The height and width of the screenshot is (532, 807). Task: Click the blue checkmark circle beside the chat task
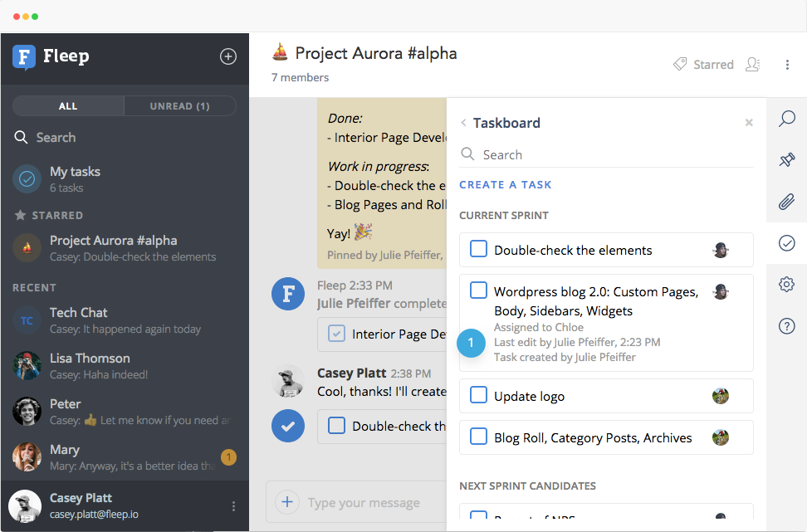(x=288, y=426)
